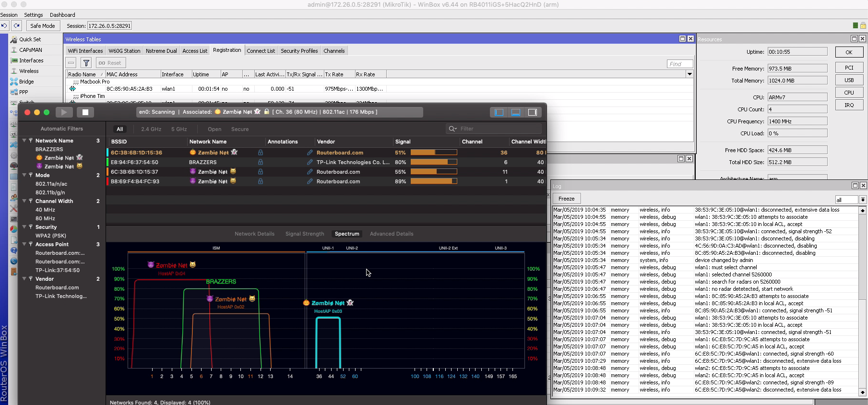Toggle the right panel view button
The width and height of the screenshot is (868, 405).
click(x=533, y=112)
